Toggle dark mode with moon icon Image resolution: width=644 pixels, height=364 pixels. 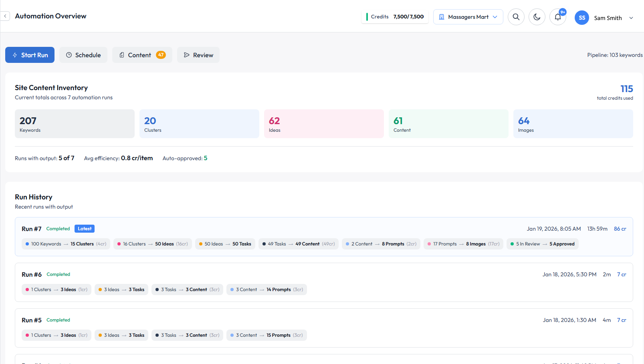[x=537, y=17]
